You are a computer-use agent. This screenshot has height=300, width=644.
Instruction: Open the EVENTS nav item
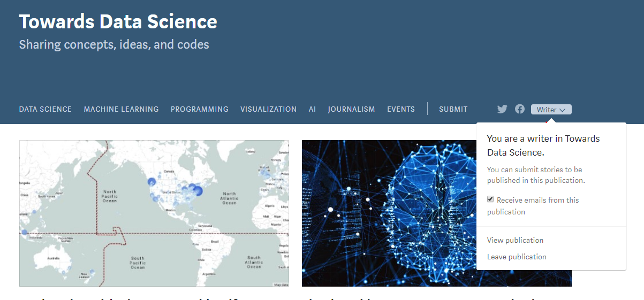[401, 109]
